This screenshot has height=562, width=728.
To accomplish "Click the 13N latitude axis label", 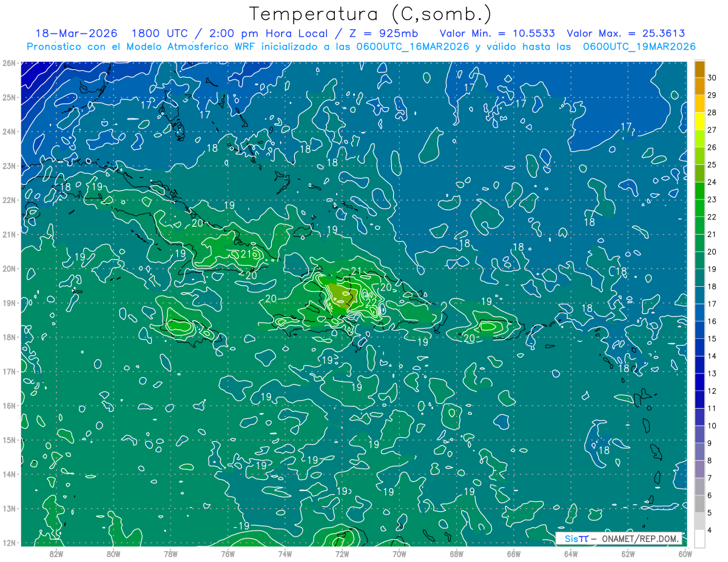I will coord(9,508).
